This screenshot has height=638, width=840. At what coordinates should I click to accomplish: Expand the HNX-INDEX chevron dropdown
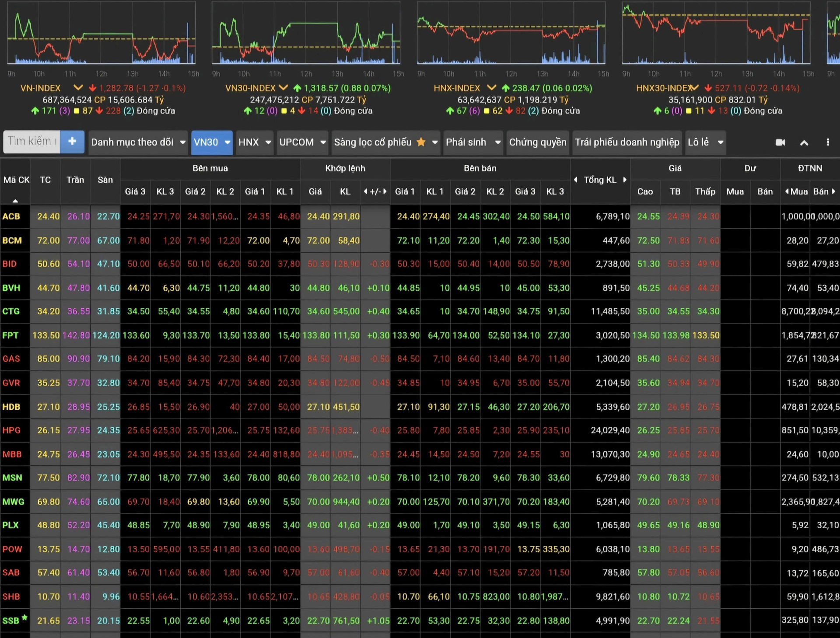492,88
